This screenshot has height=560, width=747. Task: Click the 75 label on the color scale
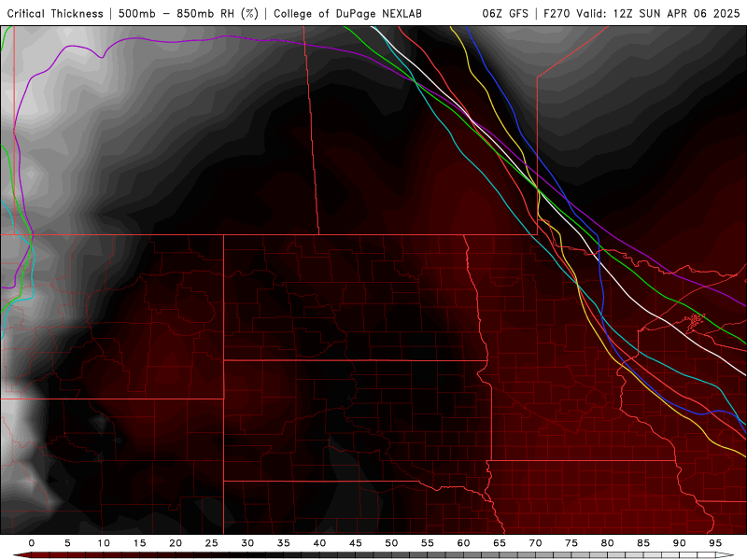click(571, 543)
